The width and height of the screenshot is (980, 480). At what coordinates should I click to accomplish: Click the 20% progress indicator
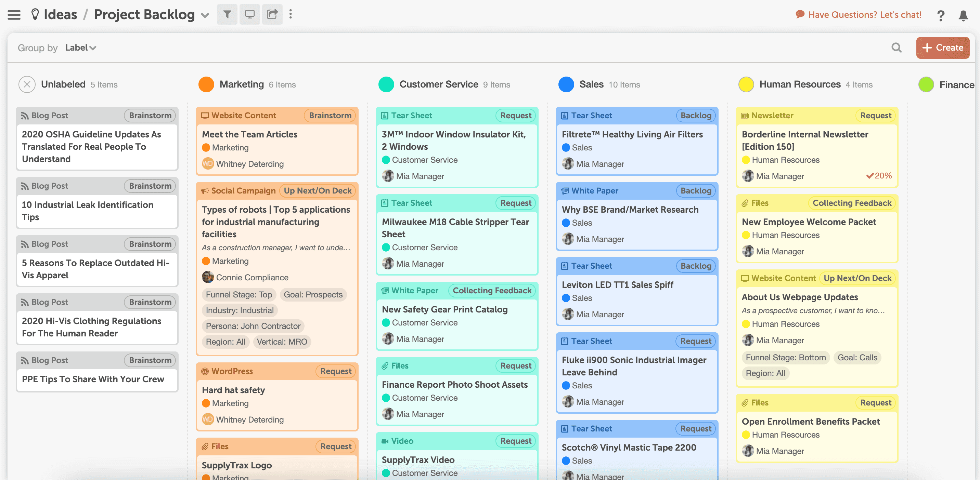(x=879, y=176)
